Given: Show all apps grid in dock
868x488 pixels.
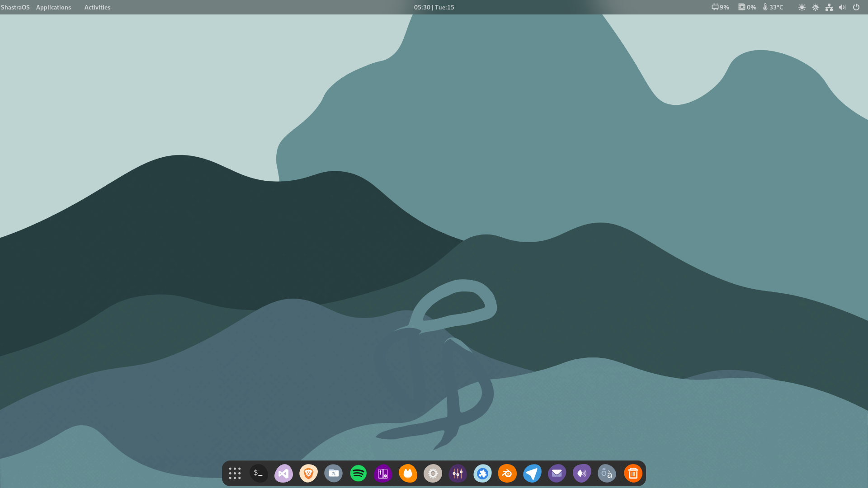Looking at the screenshot, I should pos(235,474).
